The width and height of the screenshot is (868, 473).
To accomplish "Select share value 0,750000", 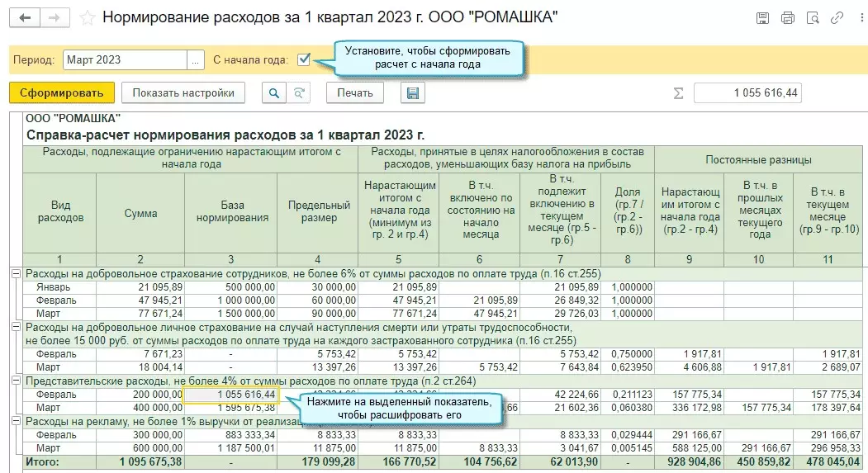I will [x=628, y=354].
